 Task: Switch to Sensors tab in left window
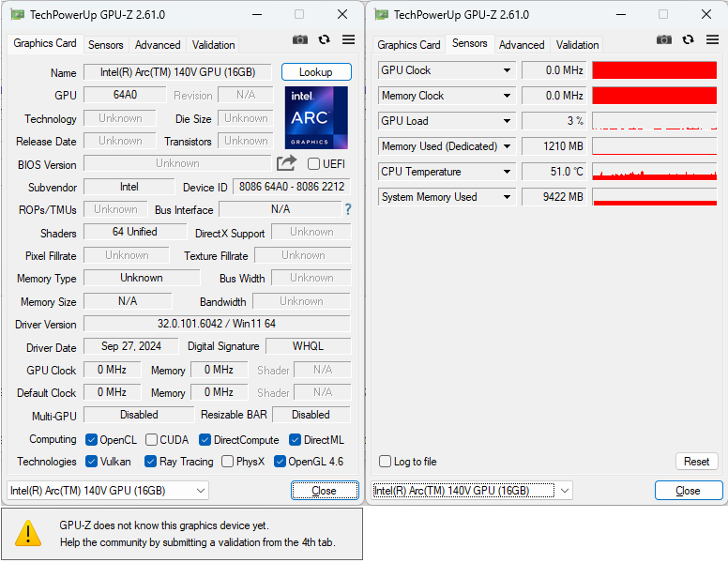(x=106, y=45)
